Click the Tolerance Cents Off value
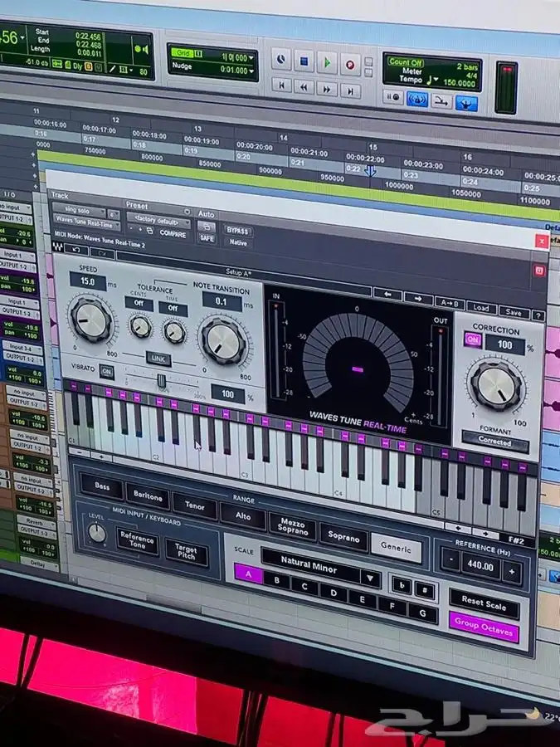The image size is (560, 747). (x=139, y=303)
